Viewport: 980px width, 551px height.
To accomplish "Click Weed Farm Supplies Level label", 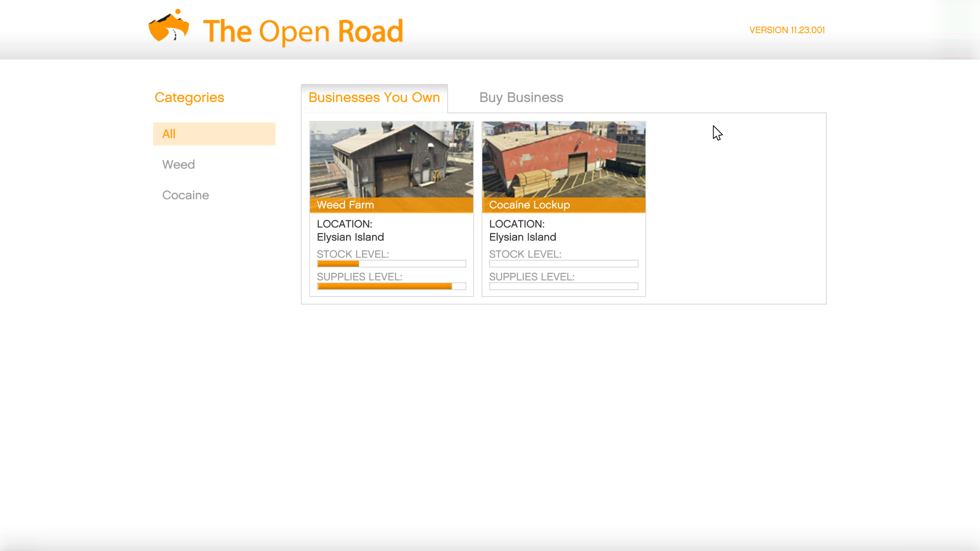I will click(359, 277).
